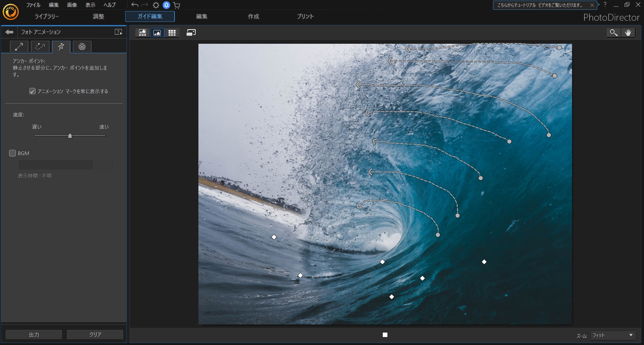The width and height of the screenshot is (644, 345).
Task: Click the 出力 button
Action: pyautogui.click(x=34, y=335)
